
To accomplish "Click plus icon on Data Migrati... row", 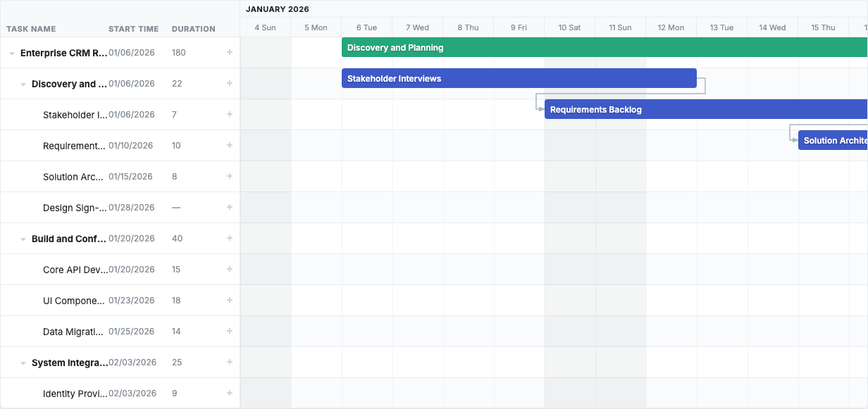I will 229,332.
